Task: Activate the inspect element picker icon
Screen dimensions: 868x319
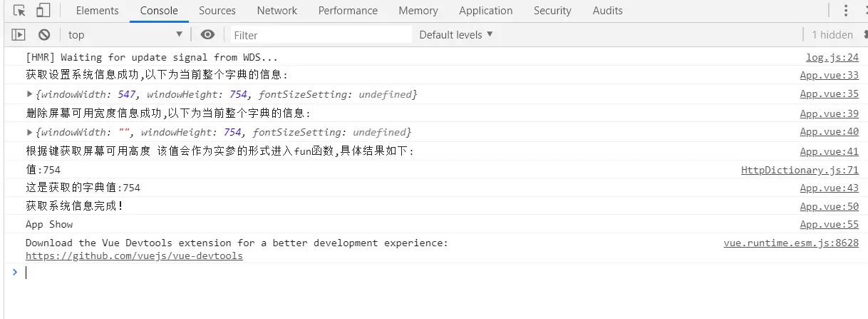Action: [x=20, y=11]
